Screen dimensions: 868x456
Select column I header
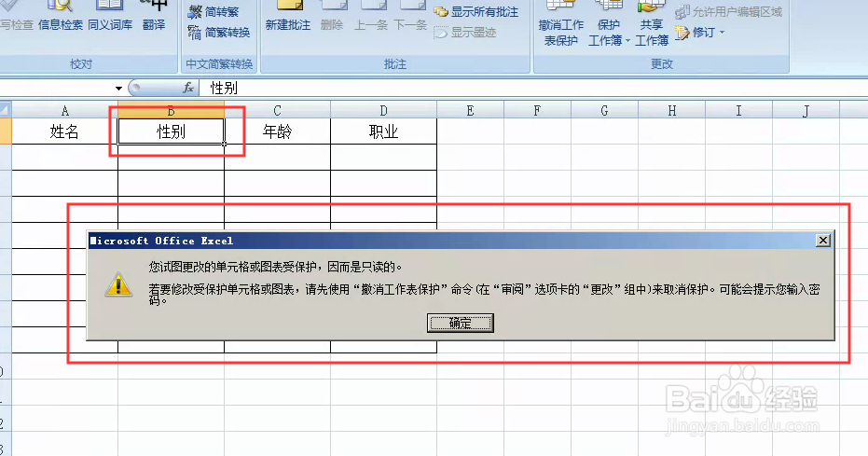(739, 110)
